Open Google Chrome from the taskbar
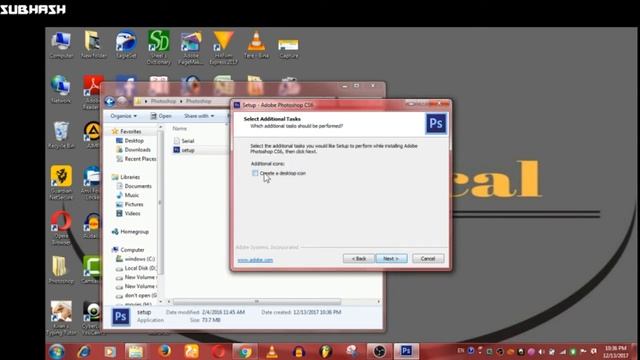 point(245,351)
